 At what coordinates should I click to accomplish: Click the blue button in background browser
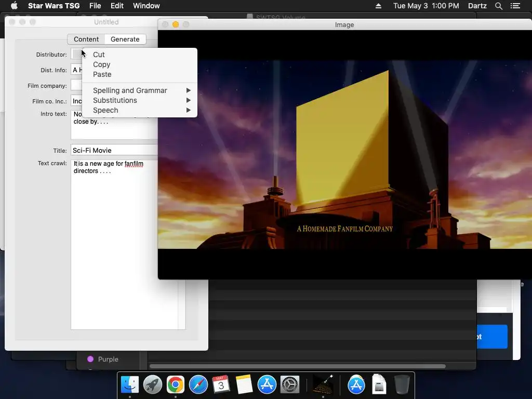pyautogui.click(x=493, y=337)
